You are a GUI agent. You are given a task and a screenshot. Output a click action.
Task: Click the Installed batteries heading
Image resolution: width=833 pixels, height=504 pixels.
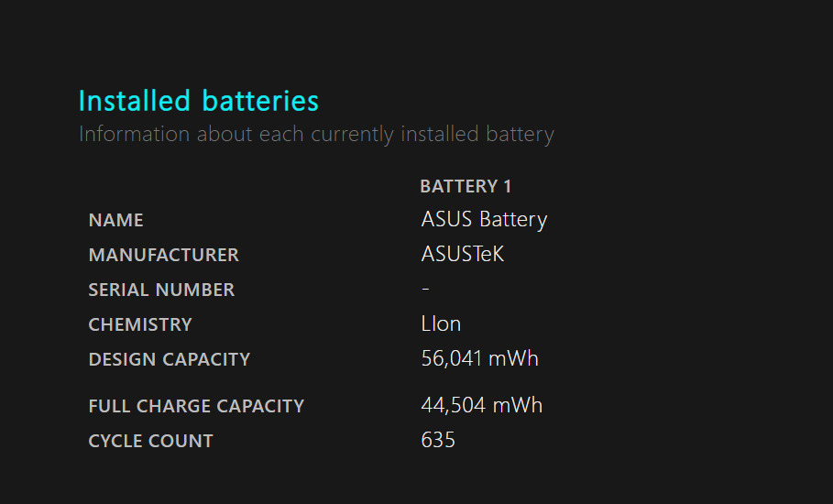coord(199,101)
